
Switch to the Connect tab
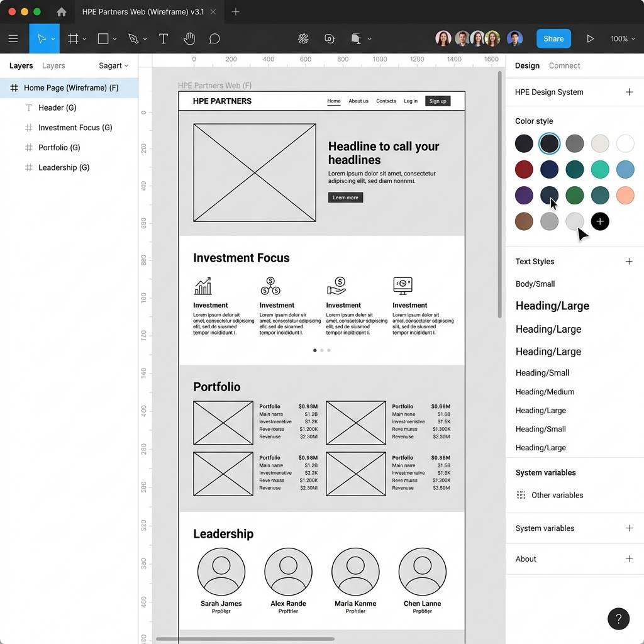[x=564, y=65]
